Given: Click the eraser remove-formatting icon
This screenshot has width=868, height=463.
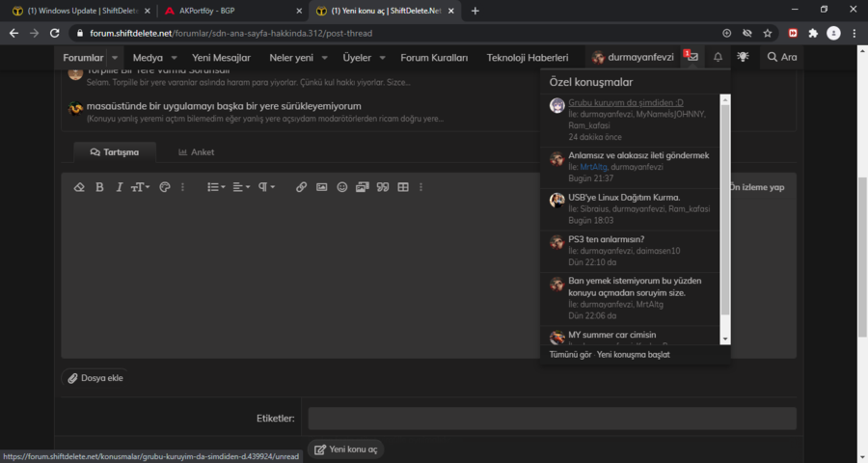Looking at the screenshot, I should 79,187.
